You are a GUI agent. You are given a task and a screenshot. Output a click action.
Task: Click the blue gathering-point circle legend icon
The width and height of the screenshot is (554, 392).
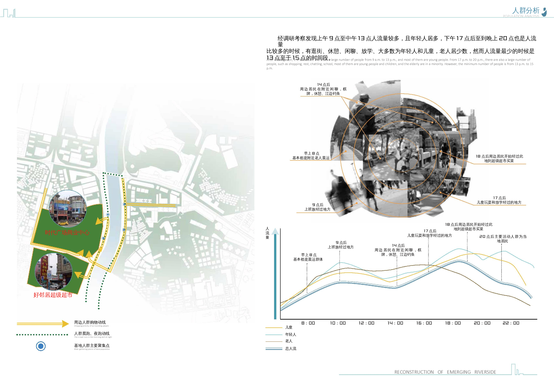[41, 346]
